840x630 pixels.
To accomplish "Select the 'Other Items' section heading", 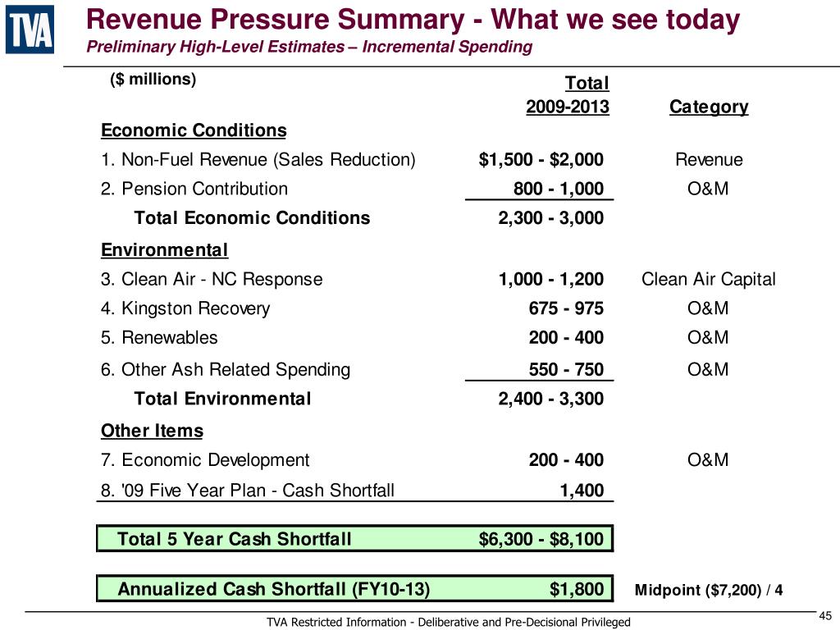I will click(152, 431).
